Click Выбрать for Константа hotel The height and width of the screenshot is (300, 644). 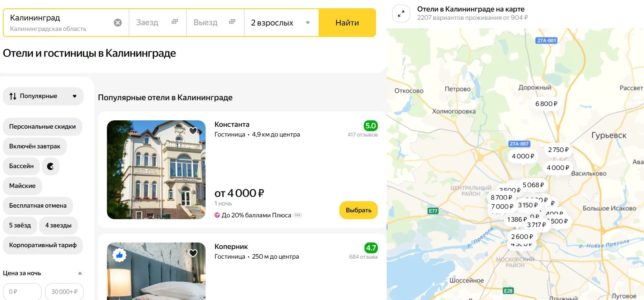(358, 210)
